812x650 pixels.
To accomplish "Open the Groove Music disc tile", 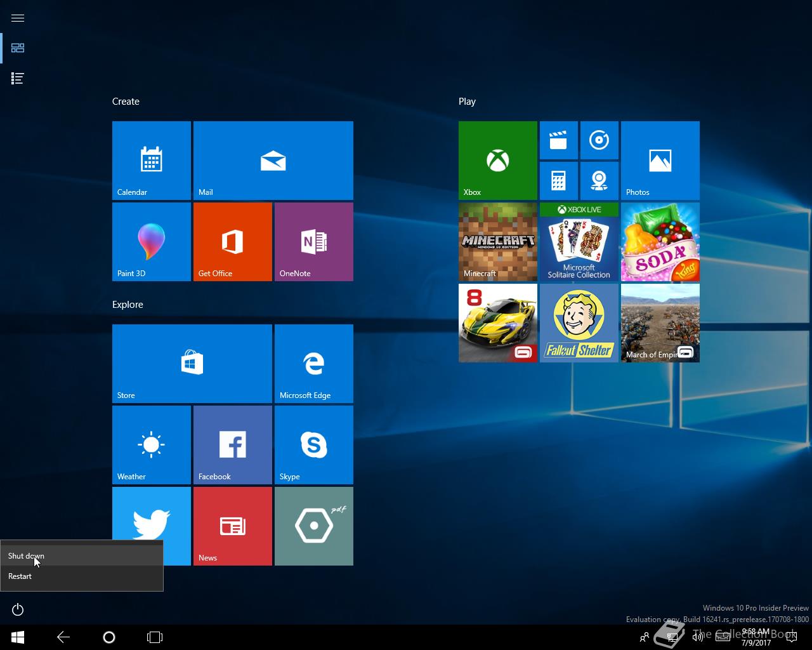I will point(599,140).
